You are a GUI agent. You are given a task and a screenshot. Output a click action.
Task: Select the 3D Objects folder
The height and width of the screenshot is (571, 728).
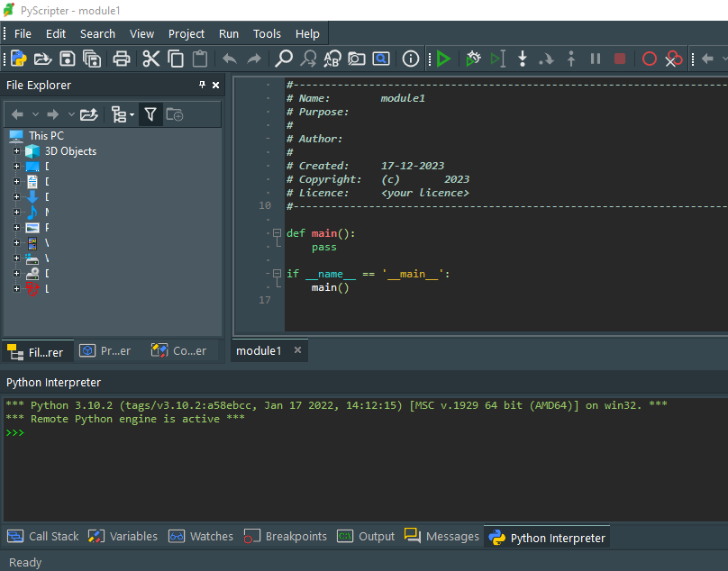[70, 151]
